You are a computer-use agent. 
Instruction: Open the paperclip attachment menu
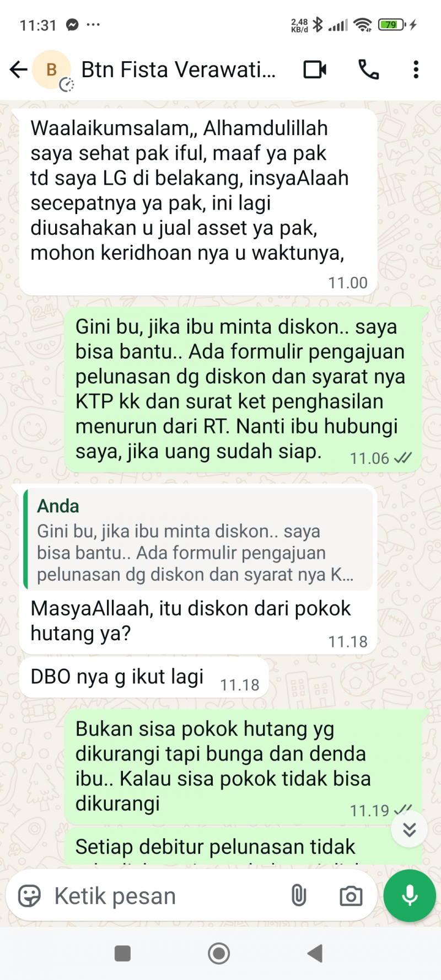click(x=299, y=896)
